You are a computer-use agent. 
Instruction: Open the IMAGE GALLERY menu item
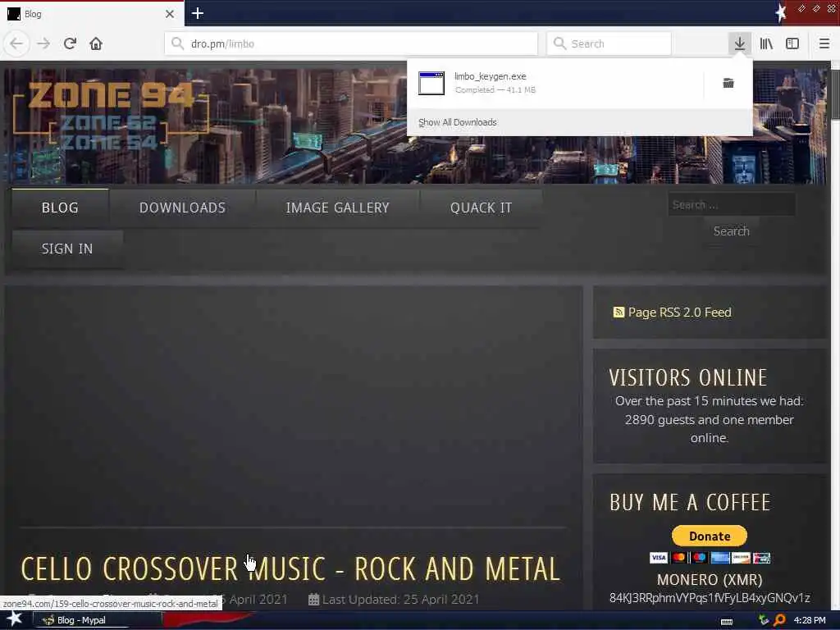337,208
